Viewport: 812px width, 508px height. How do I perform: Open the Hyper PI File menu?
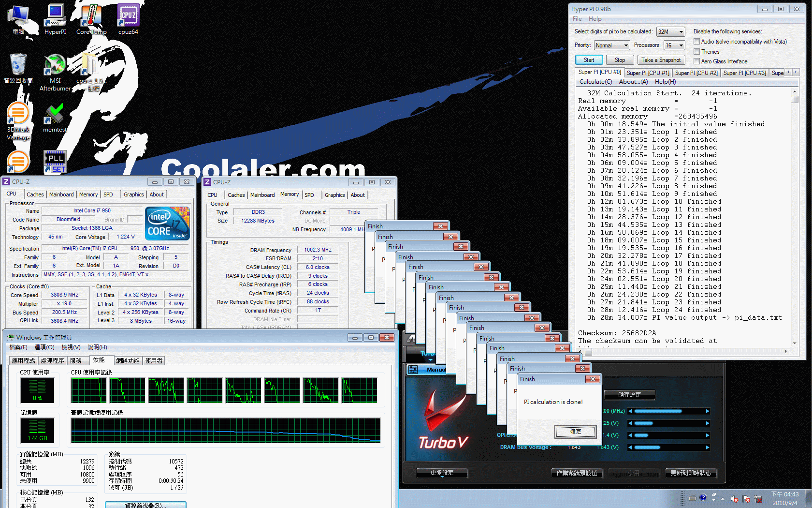point(577,19)
